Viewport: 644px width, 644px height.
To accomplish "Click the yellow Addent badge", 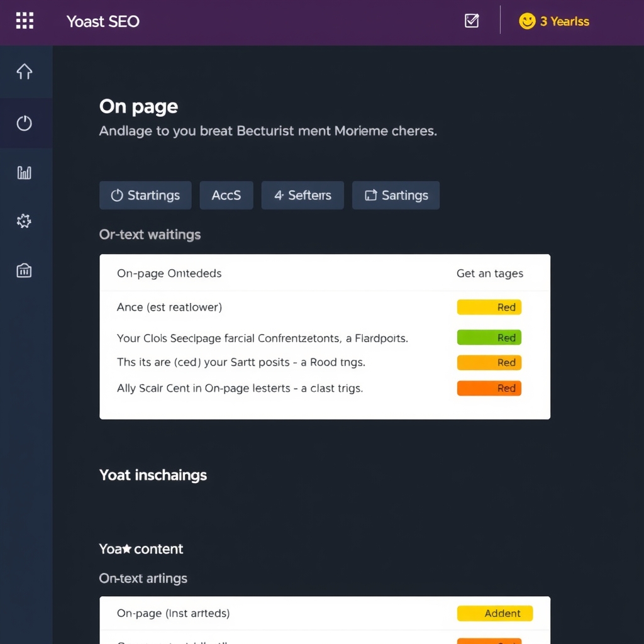I will tap(495, 613).
